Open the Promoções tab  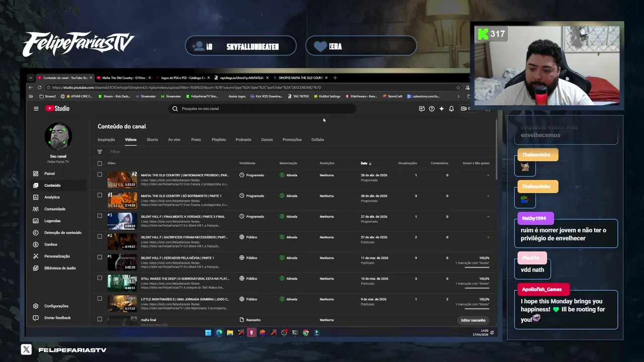(292, 140)
